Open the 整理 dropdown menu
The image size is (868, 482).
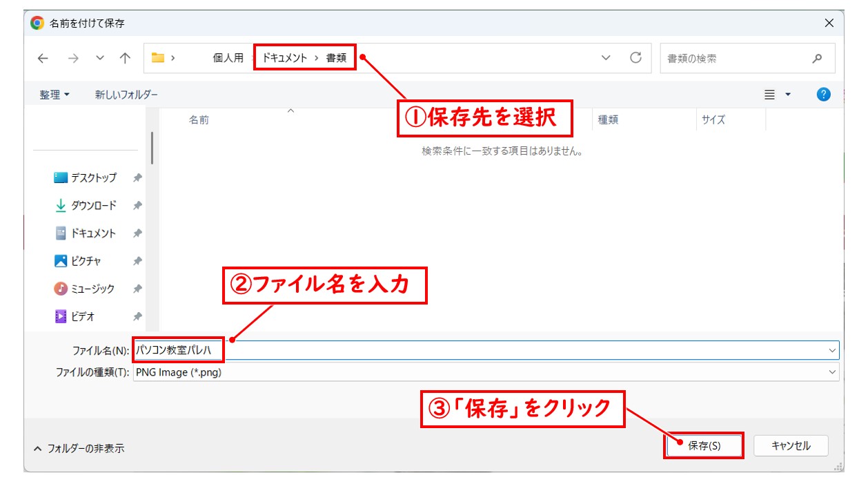(x=53, y=94)
